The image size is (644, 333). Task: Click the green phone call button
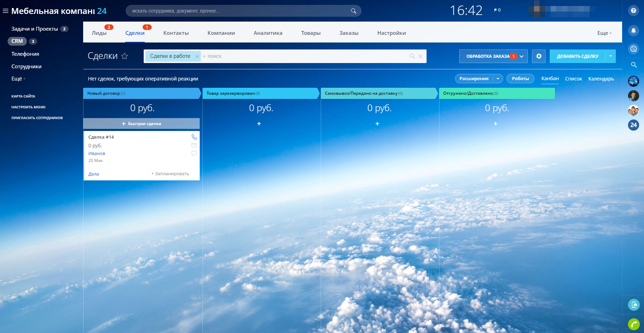click(x=633, y=324)
